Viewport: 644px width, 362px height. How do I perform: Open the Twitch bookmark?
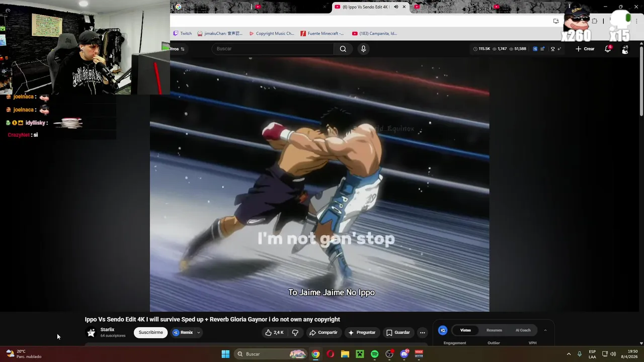[x=183, y=34]
